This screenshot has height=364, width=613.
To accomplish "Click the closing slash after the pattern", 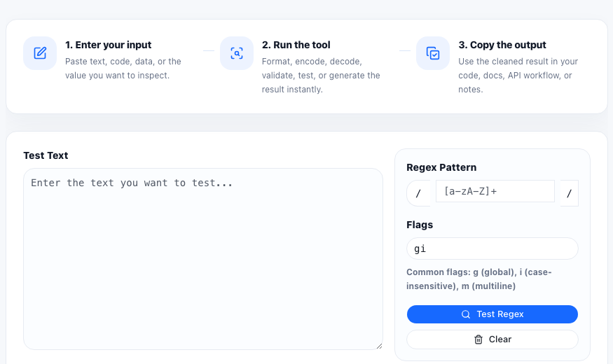I will click(569, 193).
